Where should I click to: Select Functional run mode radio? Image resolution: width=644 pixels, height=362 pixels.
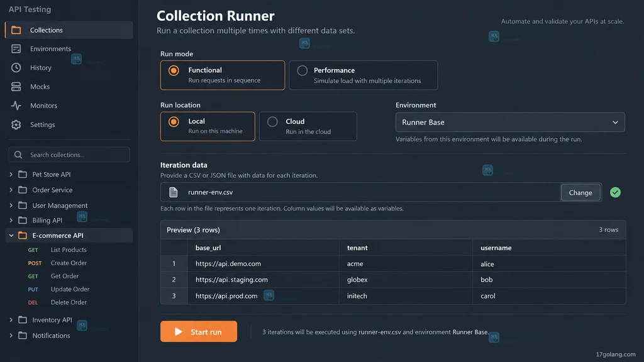point(174,70)
